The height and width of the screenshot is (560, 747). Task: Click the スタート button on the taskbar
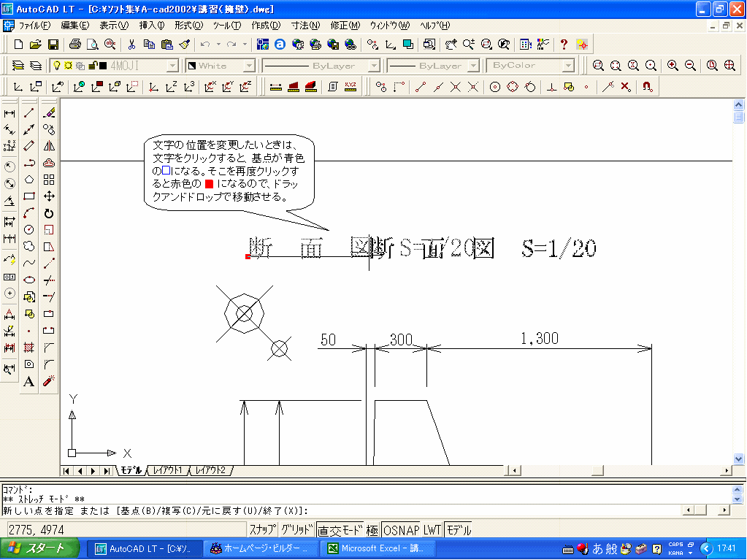click(x=39, y=548)
